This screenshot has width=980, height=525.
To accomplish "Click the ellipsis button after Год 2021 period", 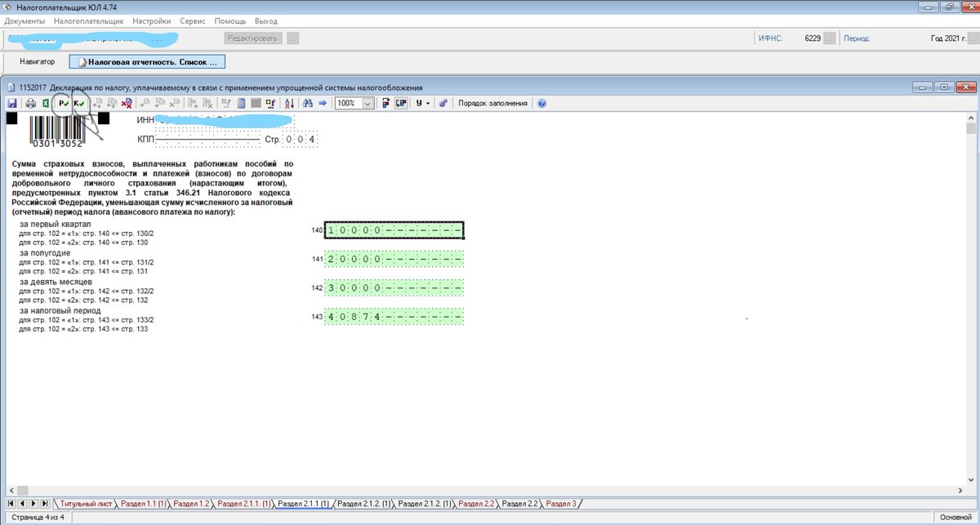I will (x=974, y=38).
